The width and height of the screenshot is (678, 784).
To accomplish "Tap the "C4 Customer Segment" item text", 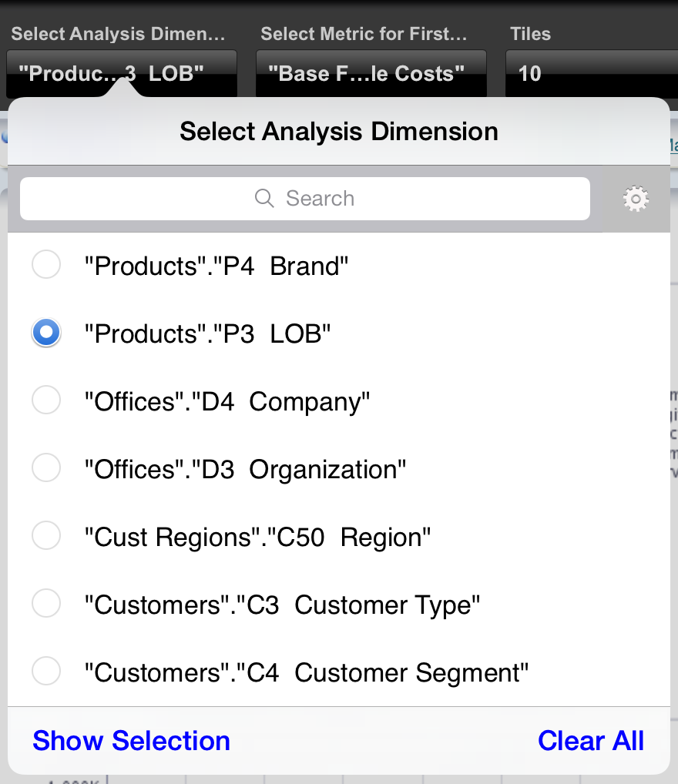I will 306,673.
